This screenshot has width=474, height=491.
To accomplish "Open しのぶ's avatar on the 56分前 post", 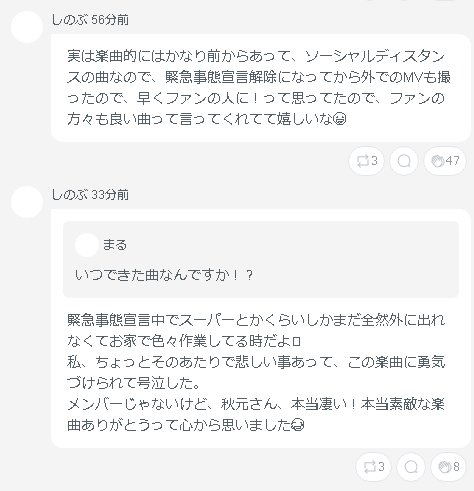I will (x=27, y=27).
